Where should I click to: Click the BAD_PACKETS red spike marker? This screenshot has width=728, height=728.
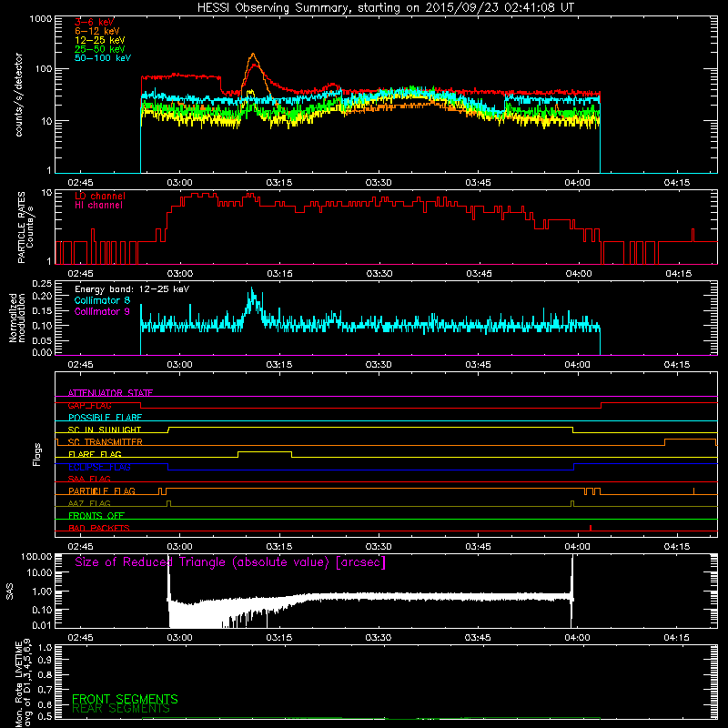590,528
